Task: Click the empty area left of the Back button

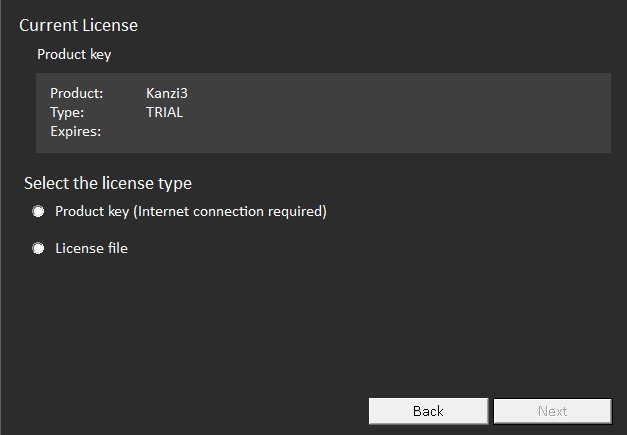Action: 200,411
